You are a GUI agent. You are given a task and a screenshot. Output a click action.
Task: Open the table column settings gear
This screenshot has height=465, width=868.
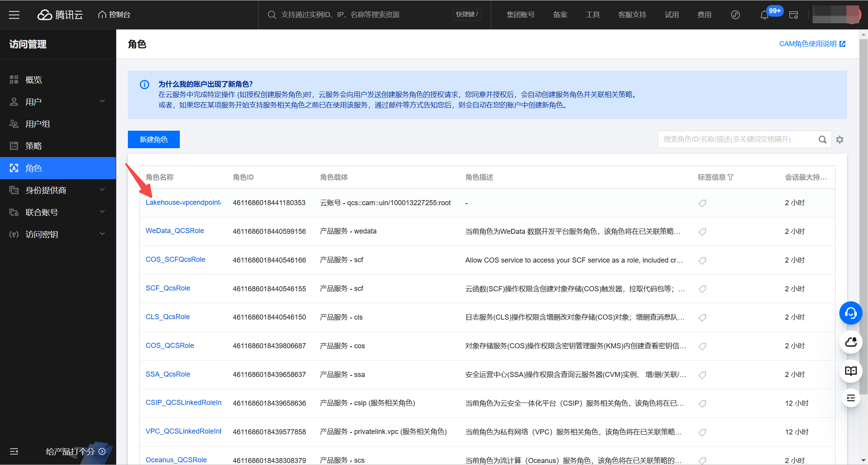[x=840, y=140]
